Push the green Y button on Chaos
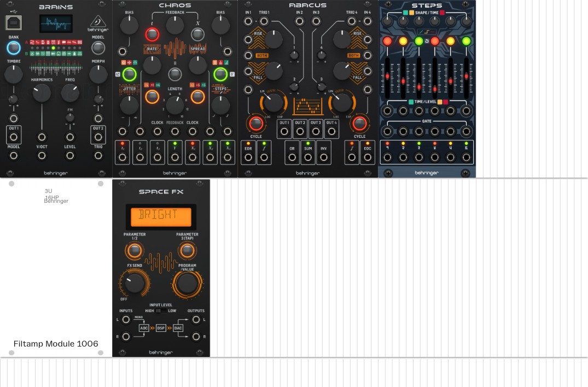588x387 pixels. pos(220,74)
